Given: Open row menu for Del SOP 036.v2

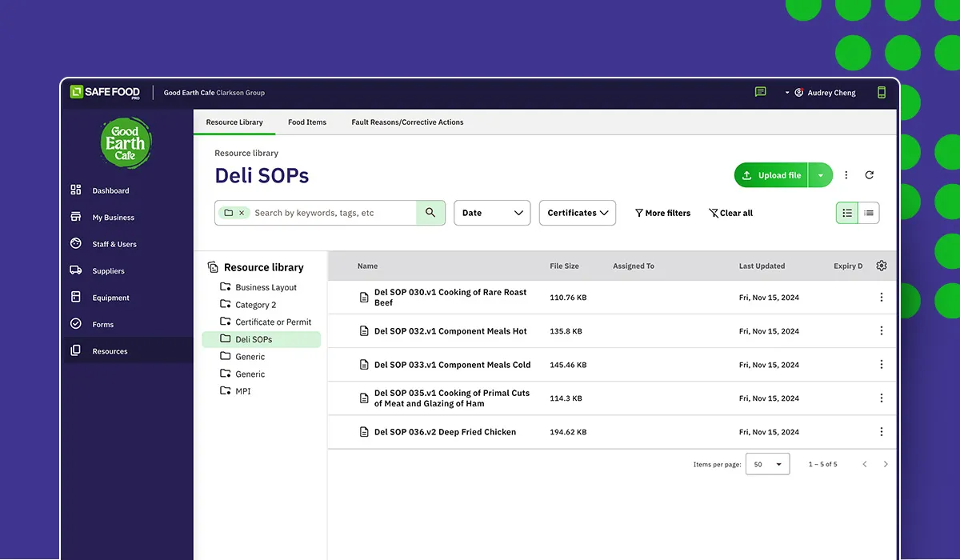Looking at the screenshot, I should pos(882,432).
